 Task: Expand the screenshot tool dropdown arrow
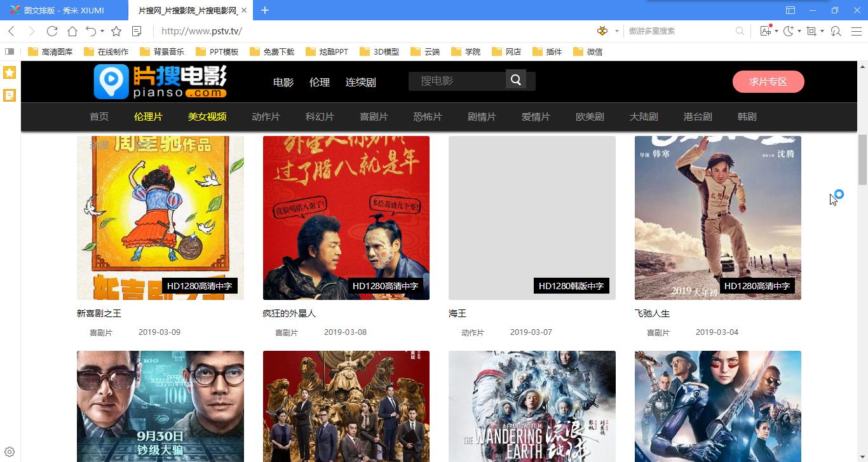[x=822, y=31]
